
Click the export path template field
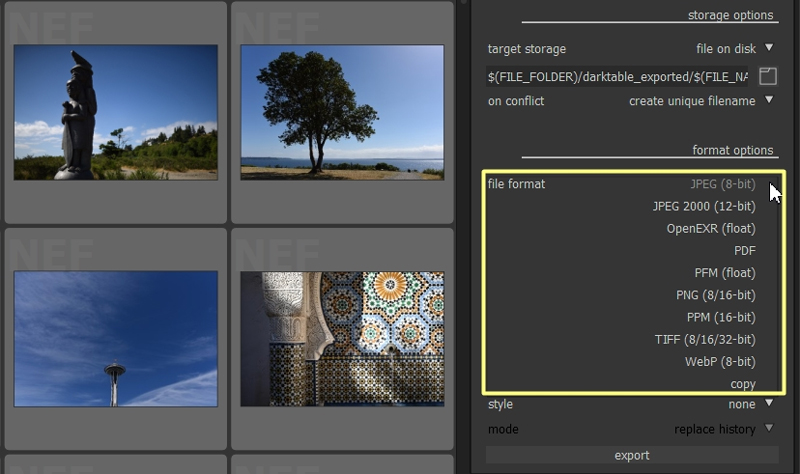pyautogui.click(x=617, y=77)
